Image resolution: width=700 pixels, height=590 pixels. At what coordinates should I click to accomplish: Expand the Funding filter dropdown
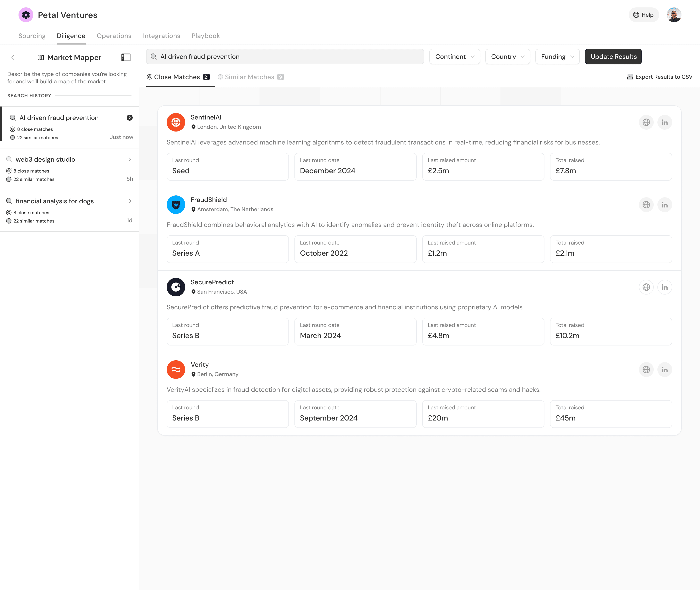[557, 57]
